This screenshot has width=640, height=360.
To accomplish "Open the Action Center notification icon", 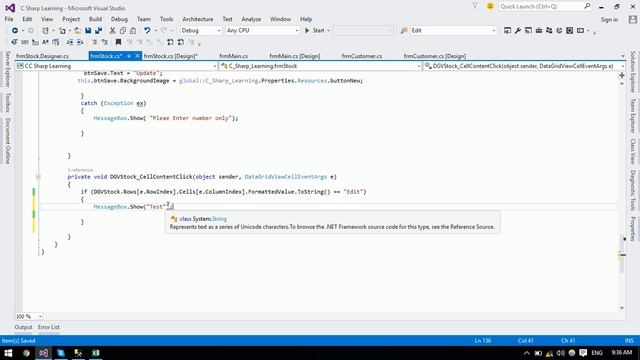I will (583, 353).
